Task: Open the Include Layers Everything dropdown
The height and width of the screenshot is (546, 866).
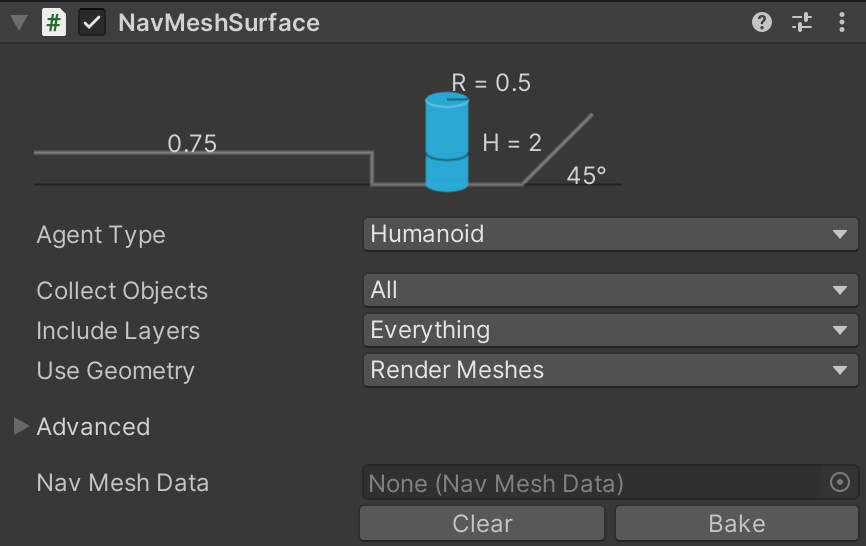Action: point(610,331)
